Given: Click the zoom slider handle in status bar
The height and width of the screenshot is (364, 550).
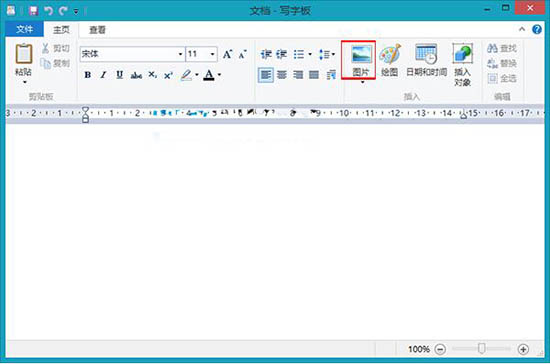Looking at the screenshot, I should [x=482, y=349].
